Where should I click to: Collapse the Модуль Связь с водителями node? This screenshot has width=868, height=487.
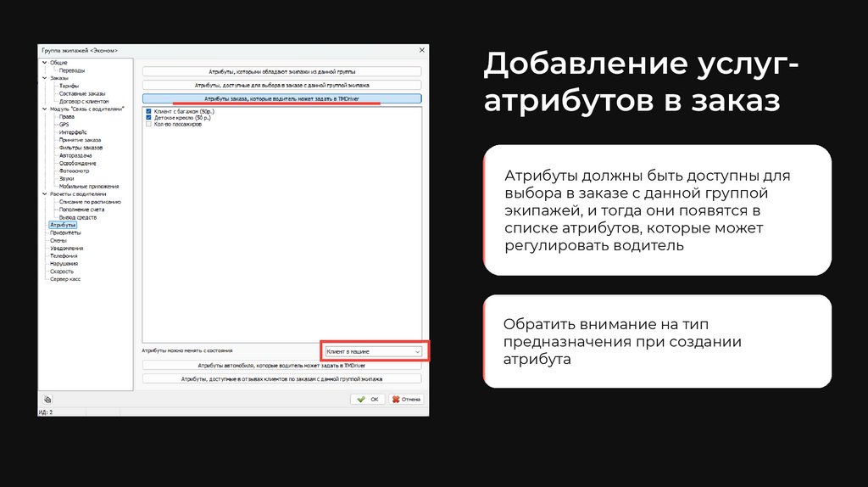click(x=44, y=109)
